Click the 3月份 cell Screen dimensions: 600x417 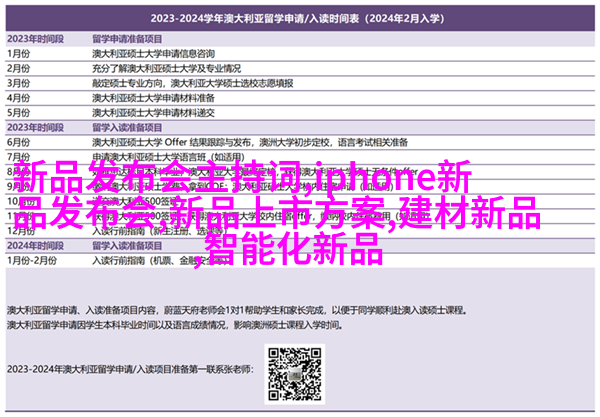point(18,83)
